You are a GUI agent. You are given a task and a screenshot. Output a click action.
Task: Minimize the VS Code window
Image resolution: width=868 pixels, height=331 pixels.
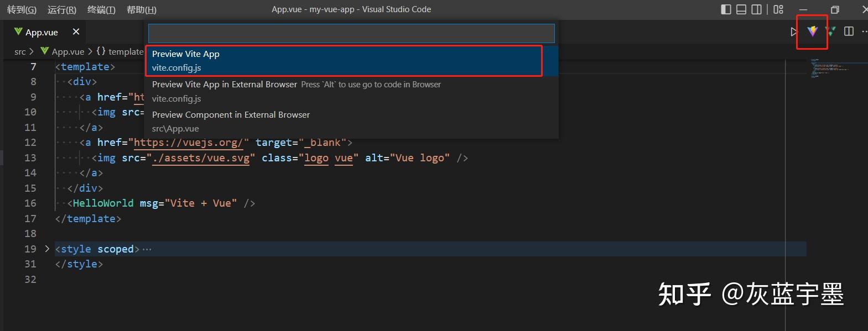[x=804, y=9]
